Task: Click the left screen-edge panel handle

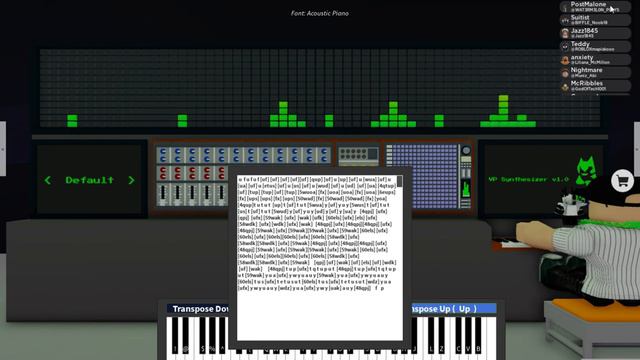Action: [x=3, y=149]
